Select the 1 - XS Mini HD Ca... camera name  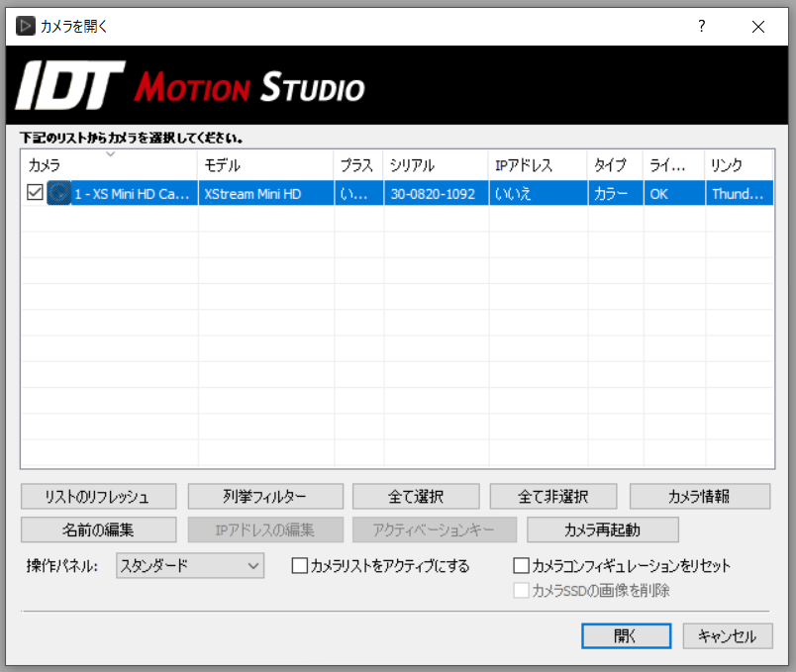(x=132, y=194)
